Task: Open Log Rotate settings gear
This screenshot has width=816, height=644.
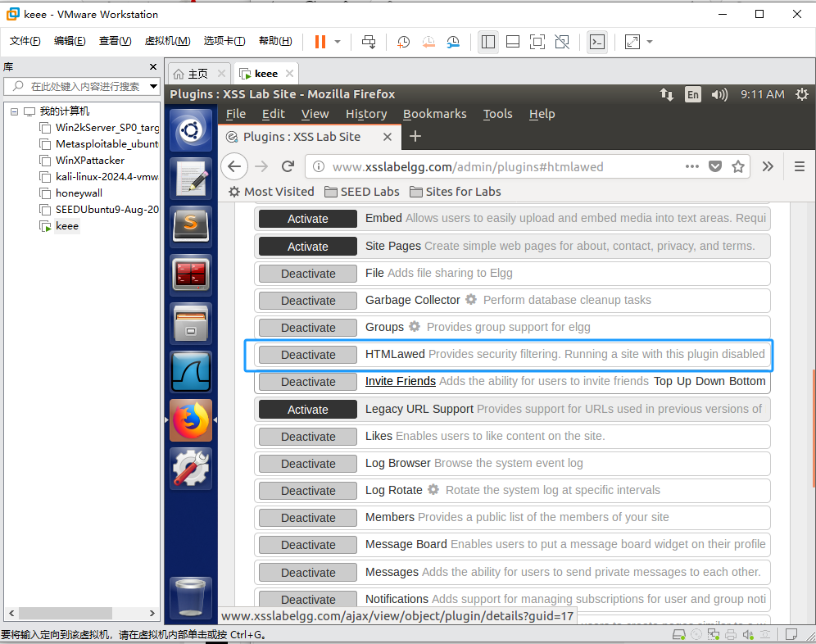Action: click(x=433, y=489)
